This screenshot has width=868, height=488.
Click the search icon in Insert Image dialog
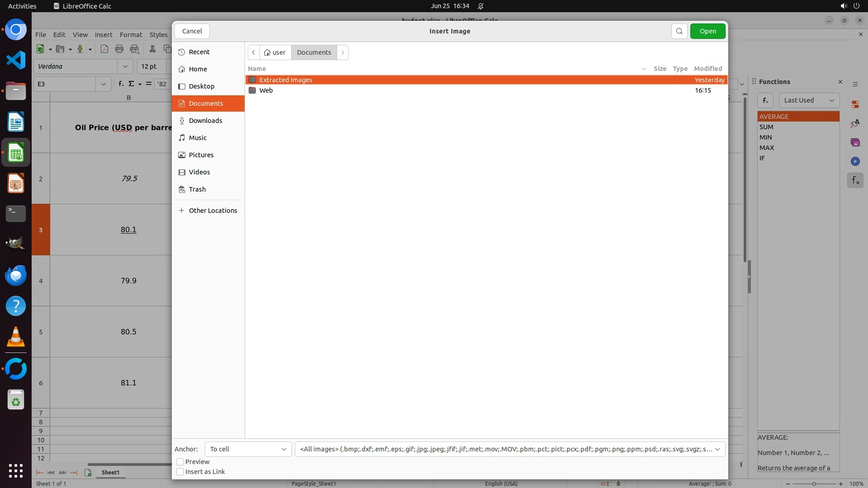point(679,31)
